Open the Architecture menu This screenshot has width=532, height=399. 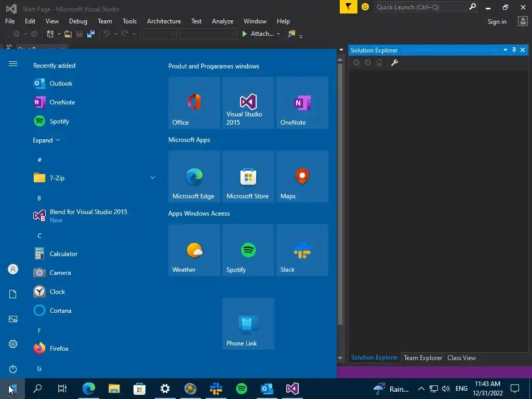pyautogui.click(x=164, y=21)
